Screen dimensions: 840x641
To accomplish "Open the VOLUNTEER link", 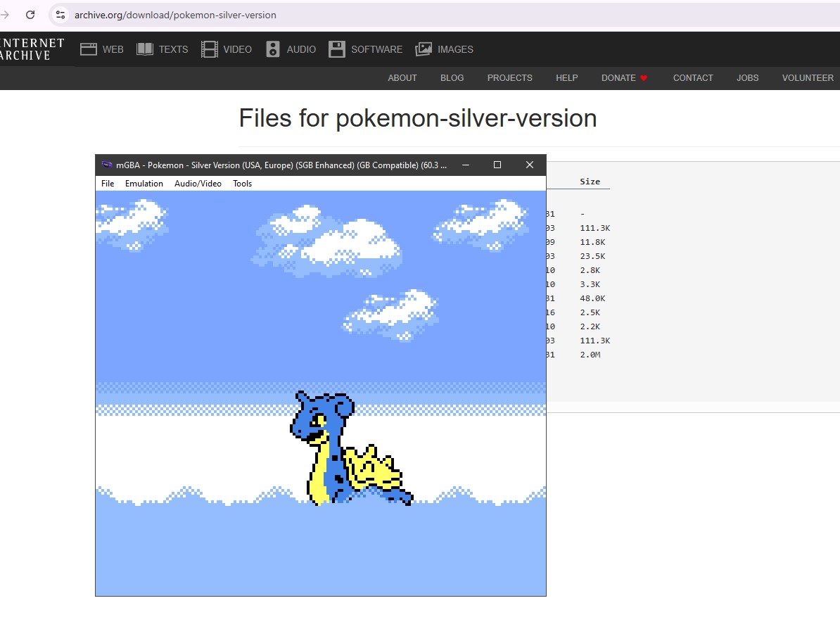I will click(808, 77).
